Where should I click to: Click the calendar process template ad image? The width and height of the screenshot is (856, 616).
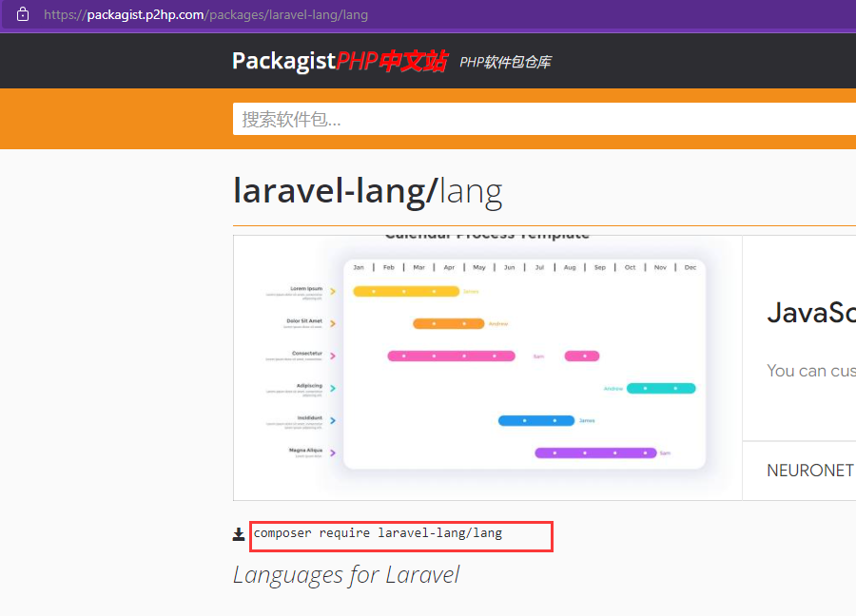[488, 368]
